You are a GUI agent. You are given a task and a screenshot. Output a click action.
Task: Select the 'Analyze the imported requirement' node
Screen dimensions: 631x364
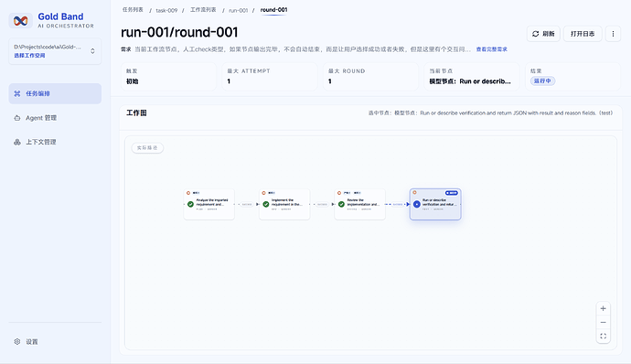[209, 204]
